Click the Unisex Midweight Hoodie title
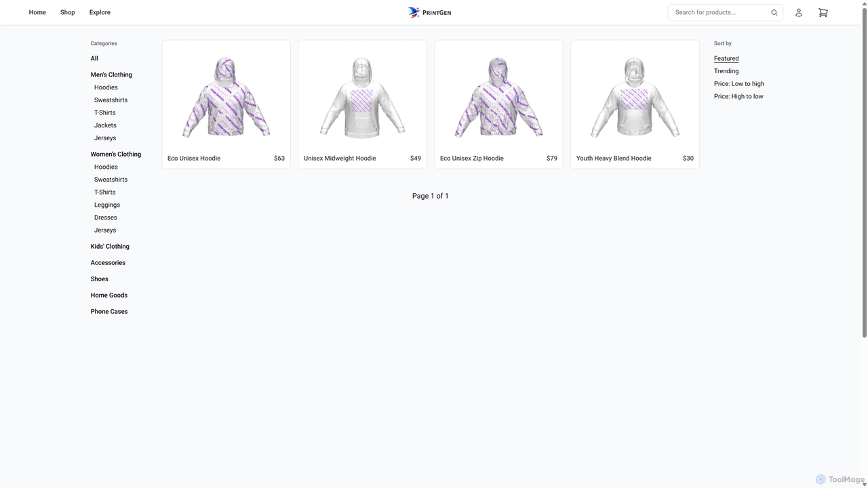This screenshot has height=488, width=868. 340,158
